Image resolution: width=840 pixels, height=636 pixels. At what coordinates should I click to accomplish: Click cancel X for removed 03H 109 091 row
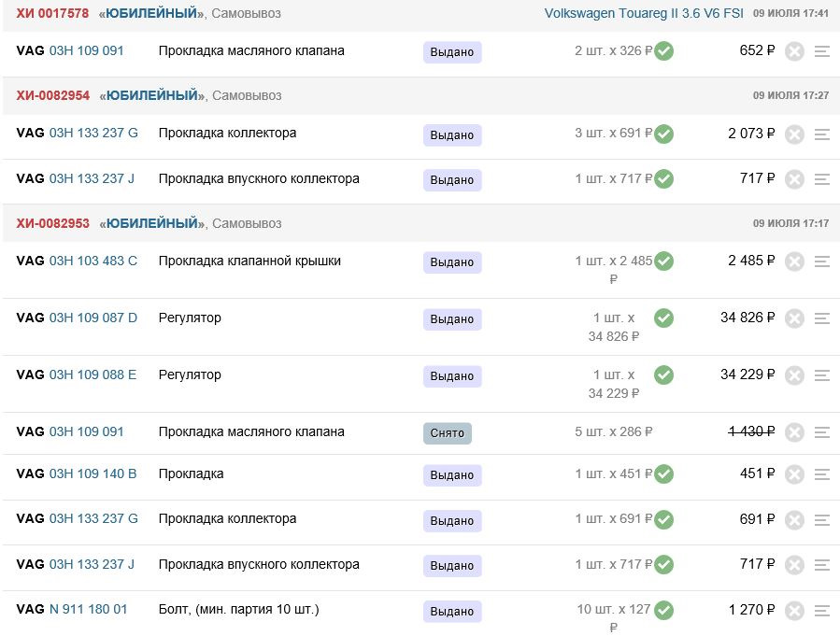(794, 432)
